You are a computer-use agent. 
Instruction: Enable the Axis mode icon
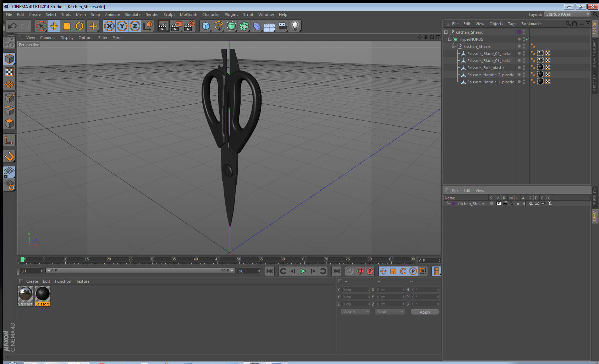coord(9,140)
